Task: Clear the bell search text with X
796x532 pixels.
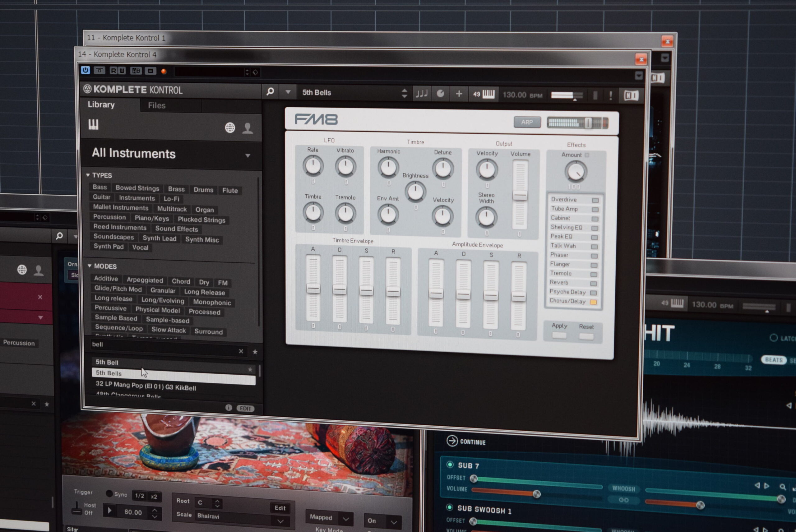Action: pyautogui.click(x=241, y=351)
